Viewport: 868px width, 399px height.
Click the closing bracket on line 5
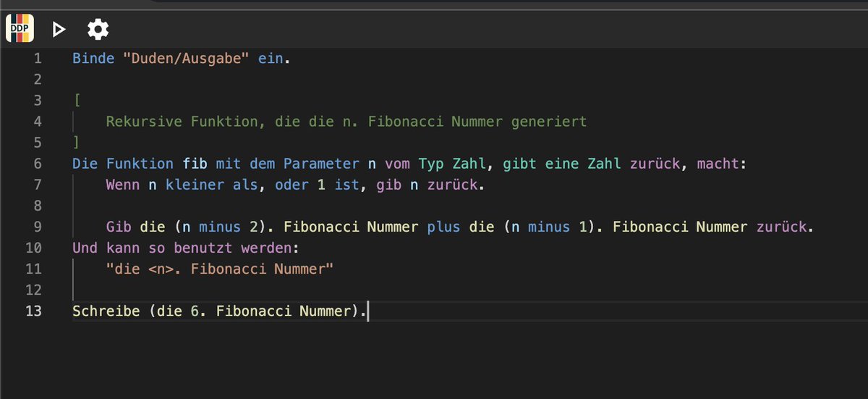coord(77,143)
